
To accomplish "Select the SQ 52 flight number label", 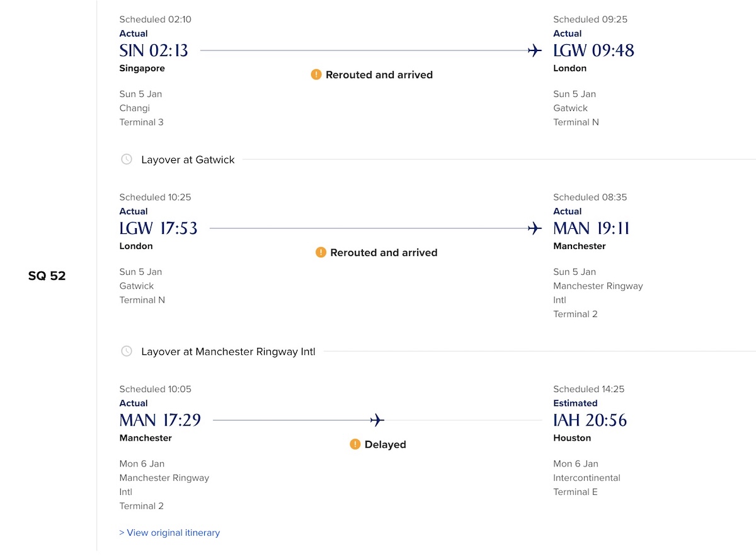I will 47,276.
